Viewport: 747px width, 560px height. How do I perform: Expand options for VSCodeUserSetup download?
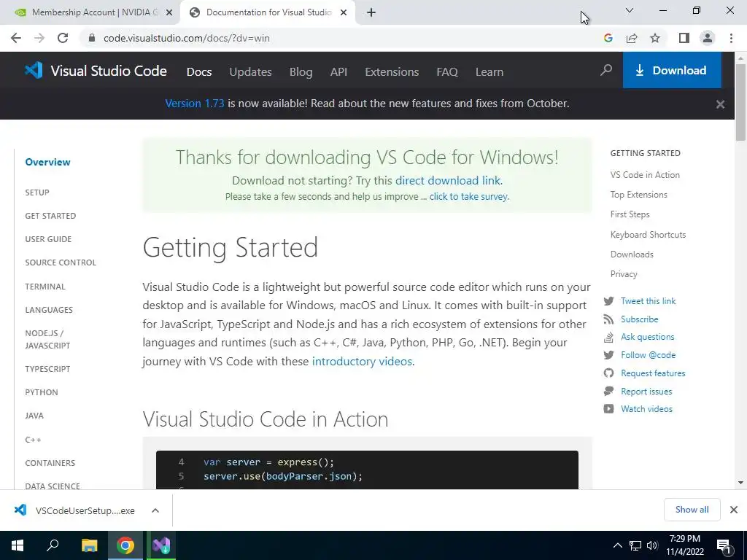click(x=155, y=510)
